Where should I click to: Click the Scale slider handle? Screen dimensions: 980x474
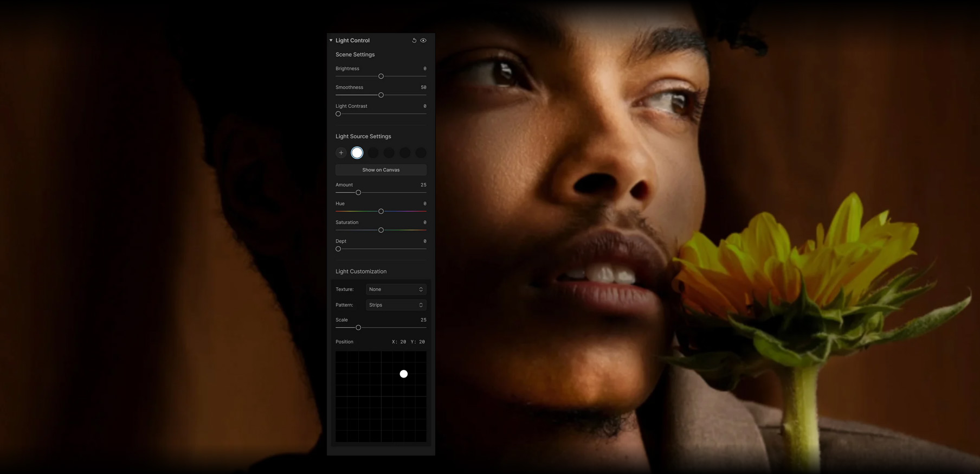coord(358,328)
